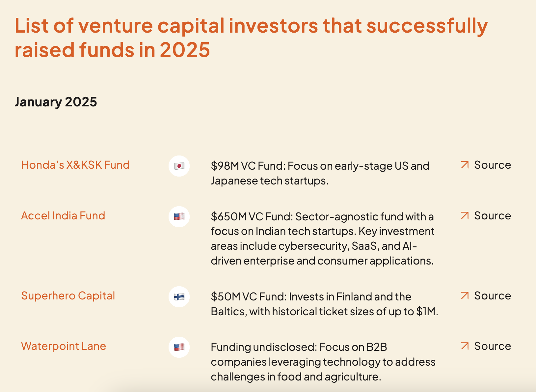Open Honda's X&KSK Fund link
The width and height of the screenshot is (536, 392).
click(75, 165)
